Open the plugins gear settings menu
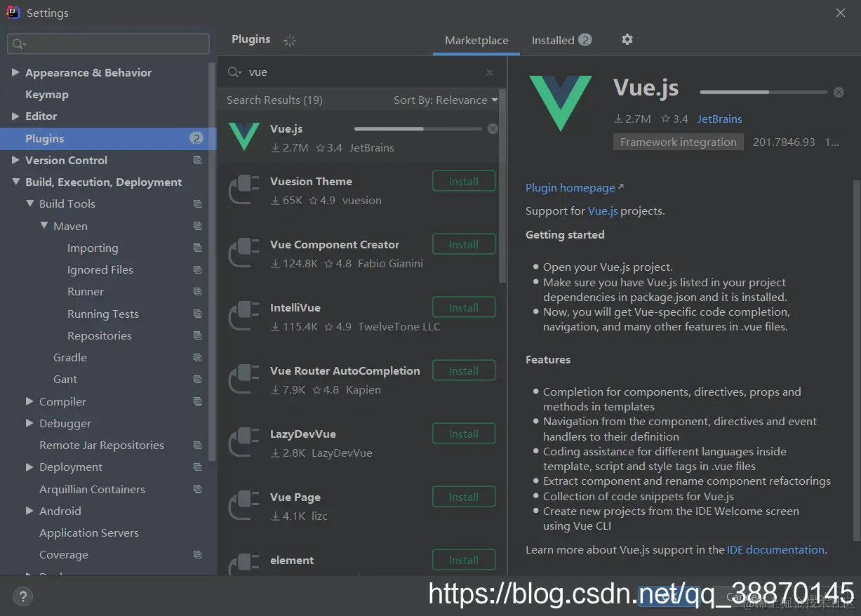 pyautogui.click(x=627, y=39)
